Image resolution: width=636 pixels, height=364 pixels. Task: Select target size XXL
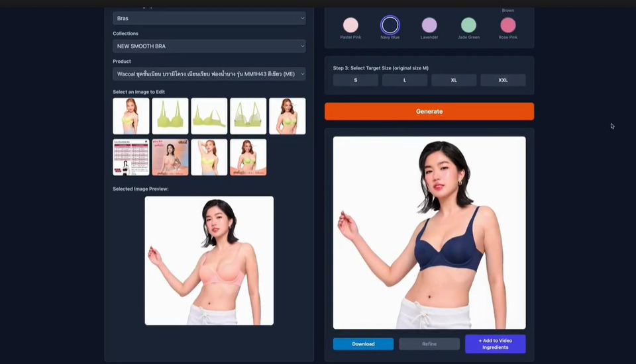[503, 80]
